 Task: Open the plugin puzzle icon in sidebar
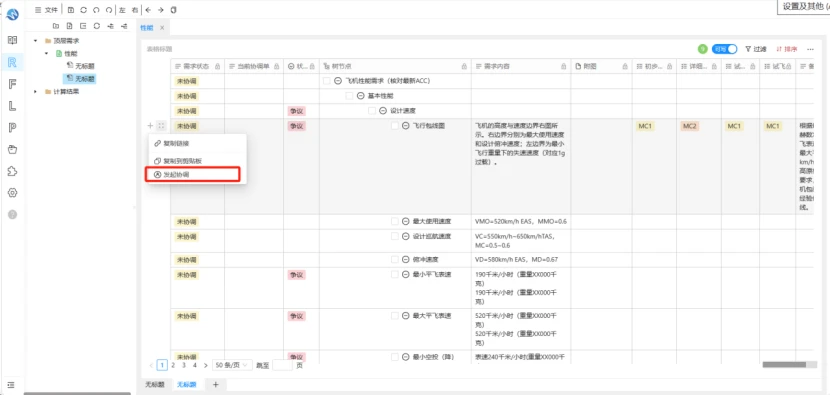point(12,170)
